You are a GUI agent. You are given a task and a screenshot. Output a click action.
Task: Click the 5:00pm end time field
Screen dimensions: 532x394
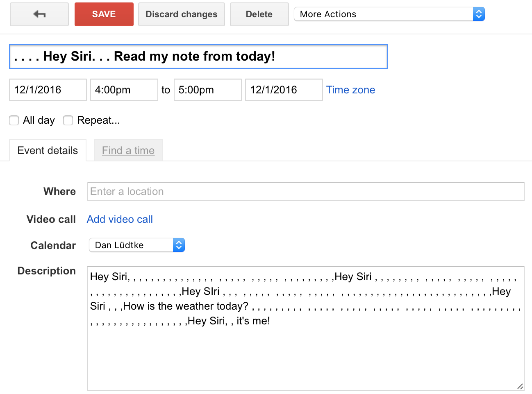208,90
